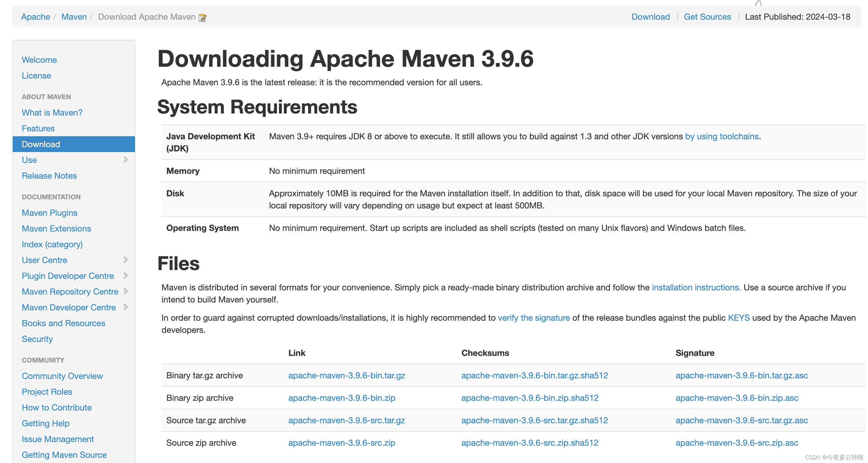Navigate to Apache via breadcrumb

click(x=35, y=16)
